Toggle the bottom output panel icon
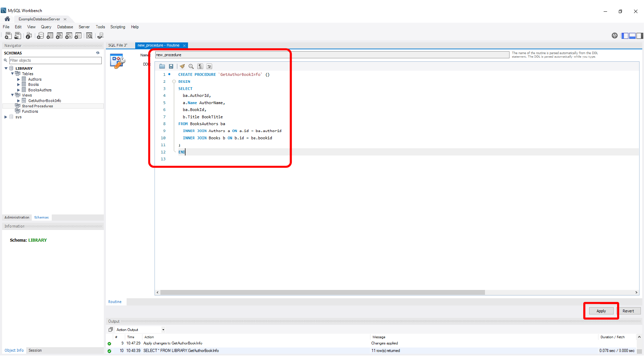The width and height of the screenshot is (644, 362). point(633,36)
